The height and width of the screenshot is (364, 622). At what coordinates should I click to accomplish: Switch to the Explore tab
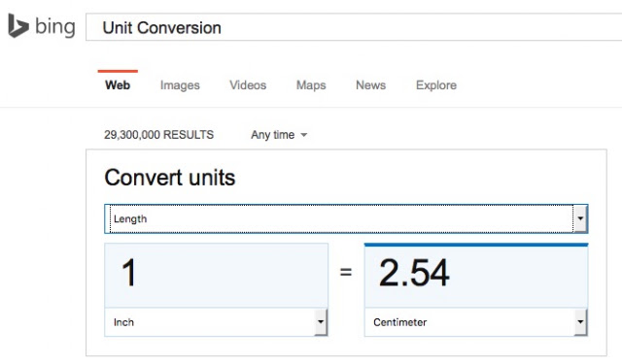click(436, 85)
